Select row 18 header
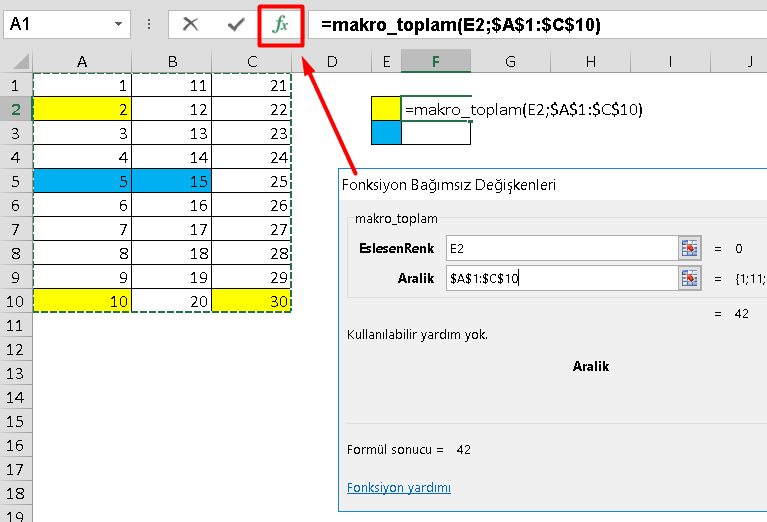 pyautogui.click(x=16, y=493)
